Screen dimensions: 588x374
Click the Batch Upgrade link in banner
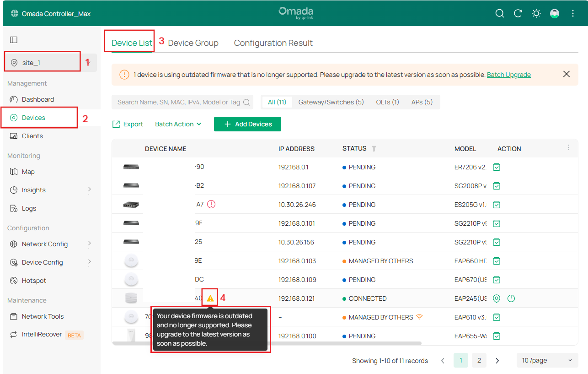coord(508,75)
